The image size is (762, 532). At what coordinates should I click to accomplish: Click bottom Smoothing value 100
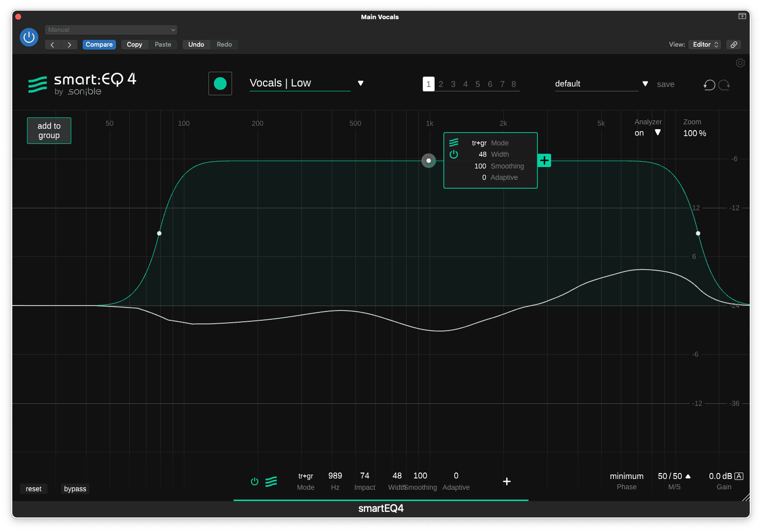tap(420, 476)
